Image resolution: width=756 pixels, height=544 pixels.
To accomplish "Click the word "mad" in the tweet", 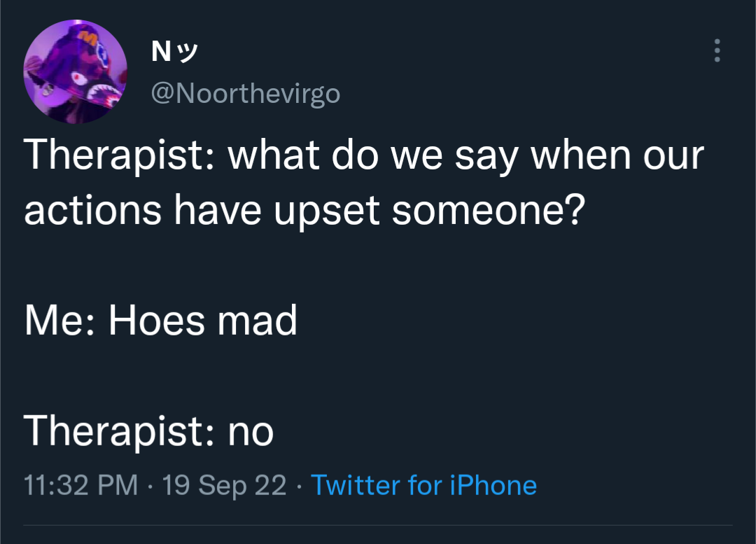I will pos(257,320).
